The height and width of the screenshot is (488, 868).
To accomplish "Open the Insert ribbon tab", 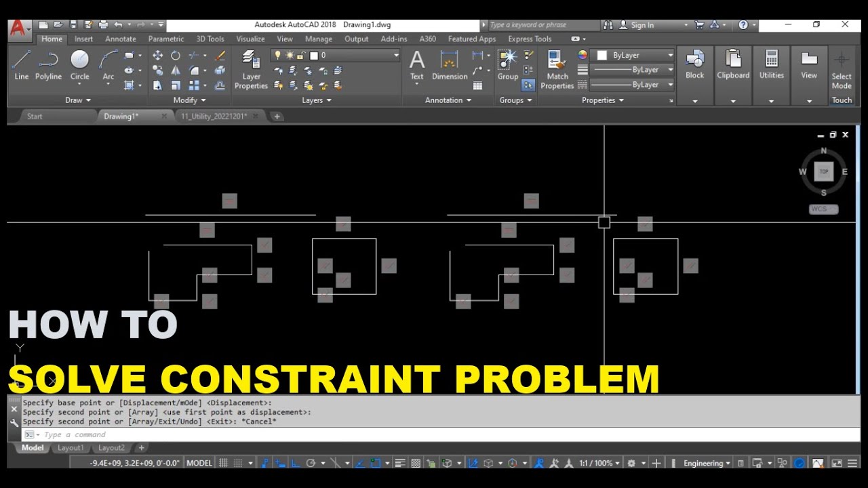I will click(83, 39).
